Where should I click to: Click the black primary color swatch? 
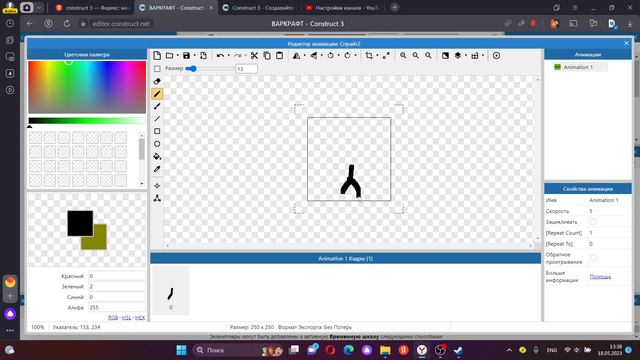(80, 223)
